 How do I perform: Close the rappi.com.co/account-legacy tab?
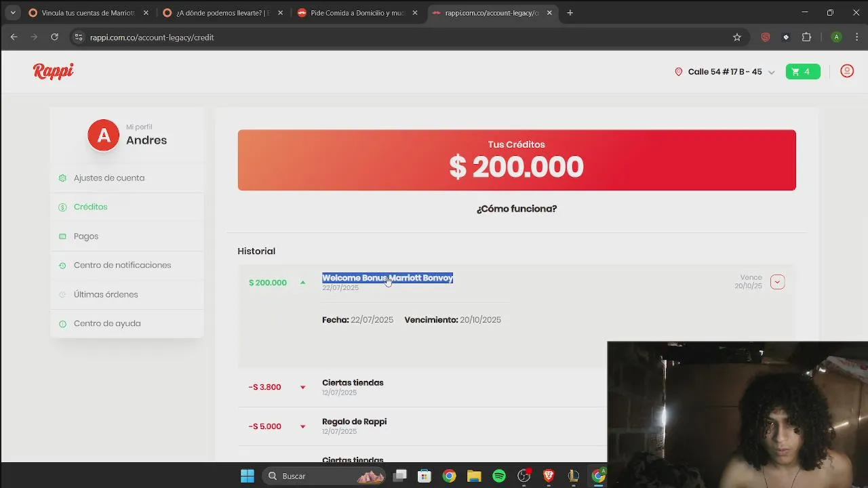[x=549, y=13]
